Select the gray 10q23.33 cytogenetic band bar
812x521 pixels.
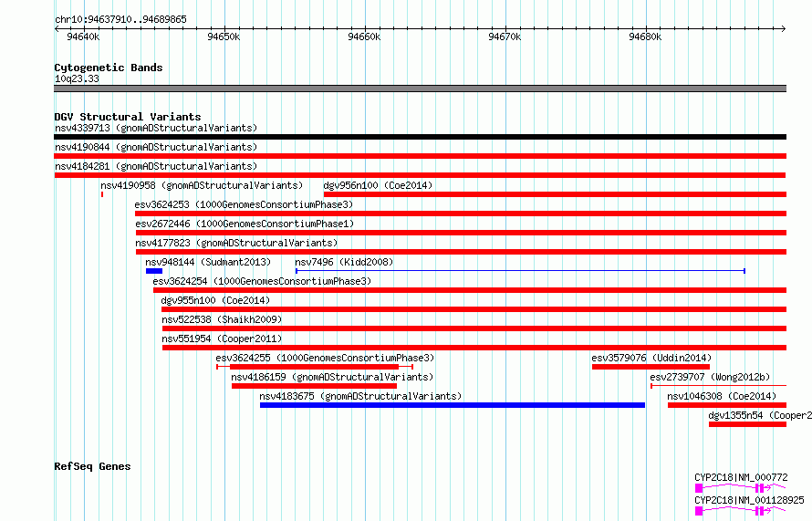coord(420,89)
